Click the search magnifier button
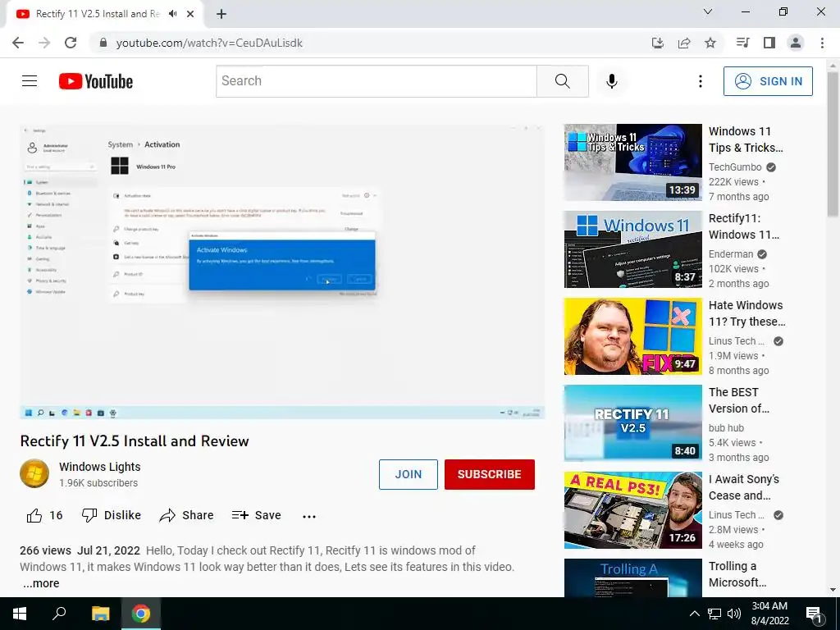The image size is (840, 630). (x=563, y=81)
